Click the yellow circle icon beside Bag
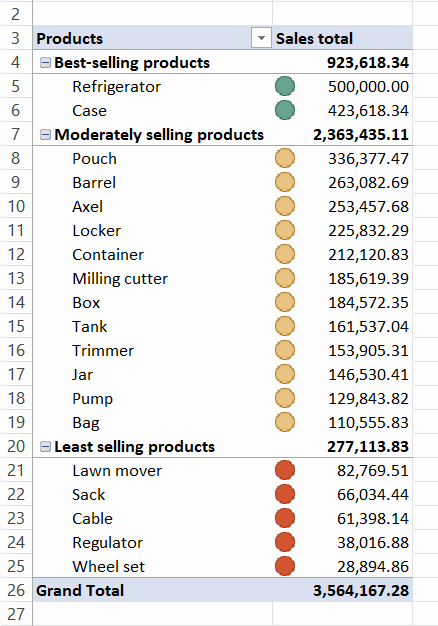The height and width of the screenshot is (626, 438). pyautogui.click(x=285, y=422)
